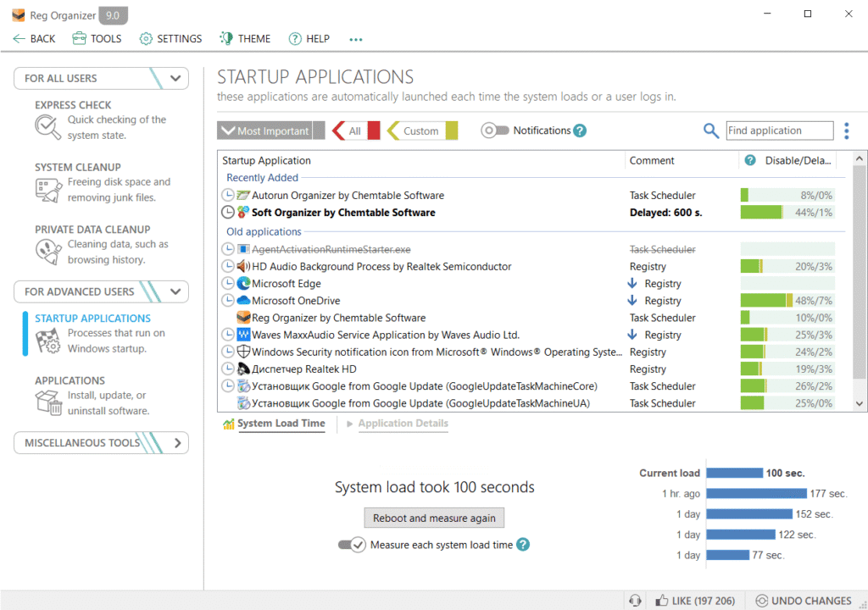Click the search magnifier icon
Viewport: 868px width, 610px height.
tap(711, 130)
